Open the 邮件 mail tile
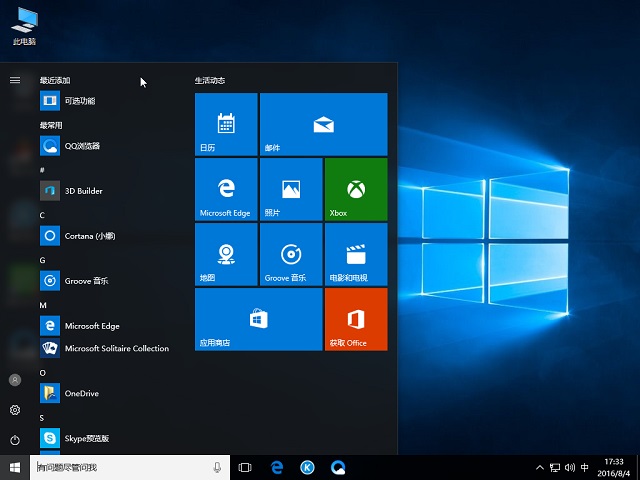 click(323, 124)
